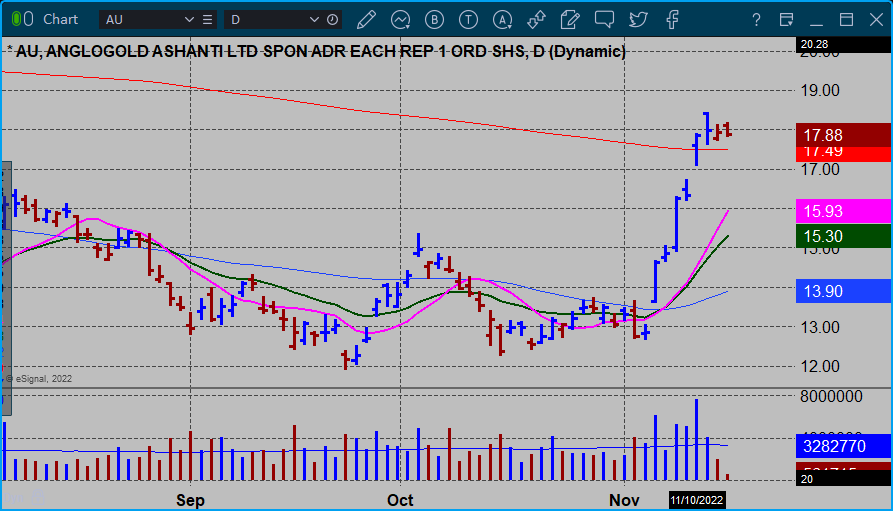Open the window options menu icon

point(787,20)
